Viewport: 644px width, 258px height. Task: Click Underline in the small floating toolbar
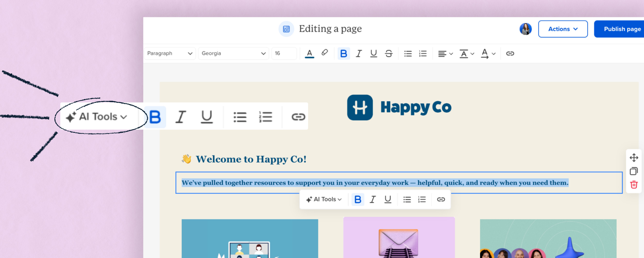click(388, 199)
